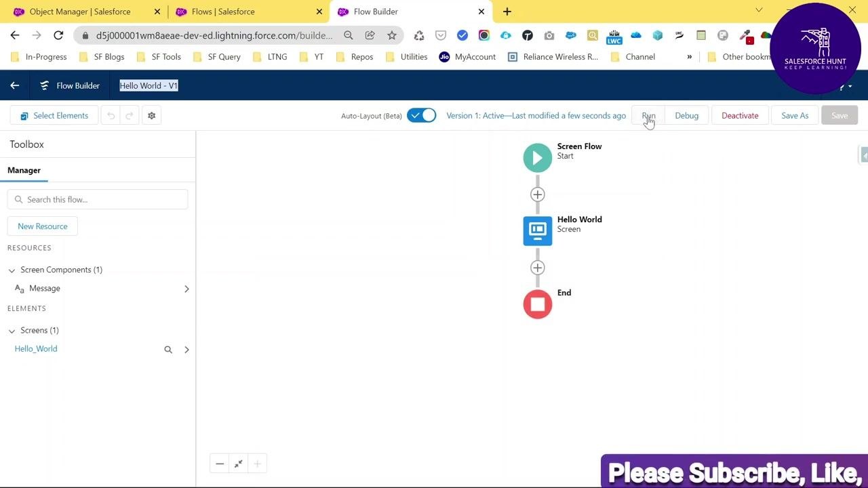Click the Save As button
Viewport: 868px width, 488px height.
pos(795,116)
